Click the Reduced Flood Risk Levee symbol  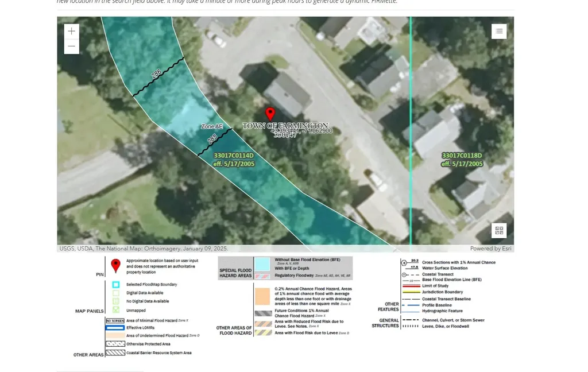[263, 324]
